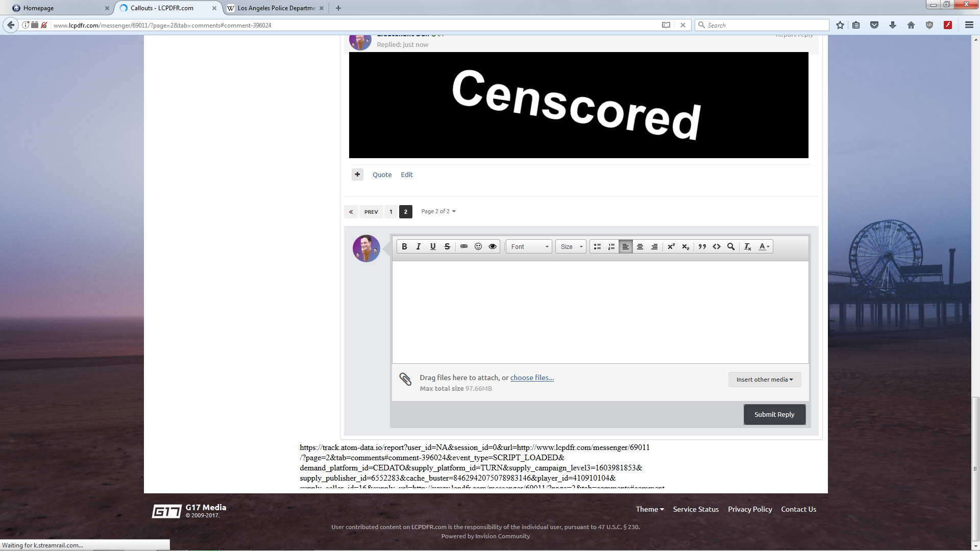This screenshot has height=551, width=980.
Task: Expand the Size dropdown
Action: pyautogui.click(x=571, y=246)
